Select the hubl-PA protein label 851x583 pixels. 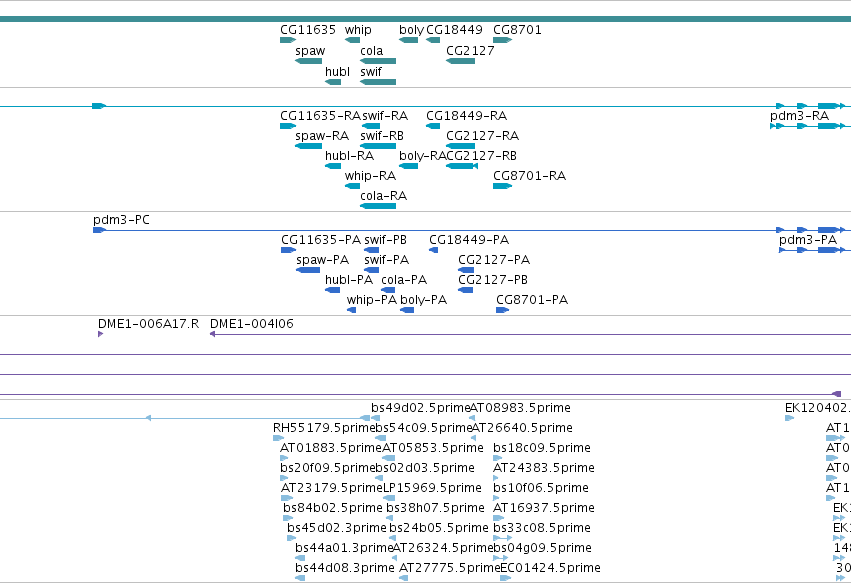point(349,280)
